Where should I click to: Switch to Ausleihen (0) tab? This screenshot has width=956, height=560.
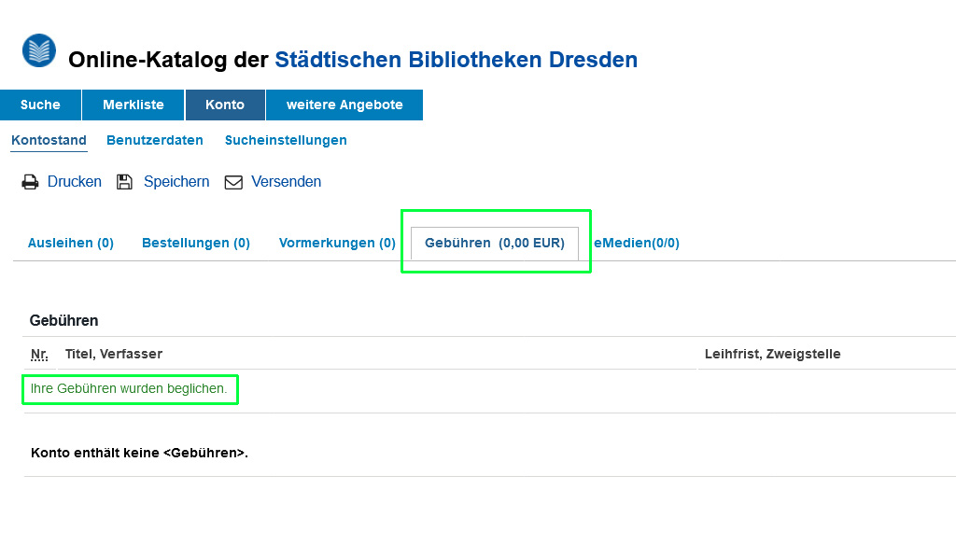point(71,244)
